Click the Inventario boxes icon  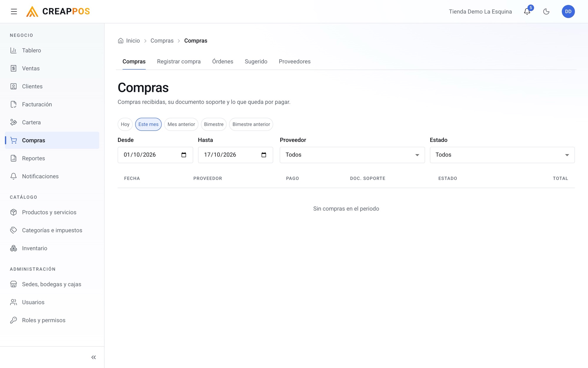point(14,248)
